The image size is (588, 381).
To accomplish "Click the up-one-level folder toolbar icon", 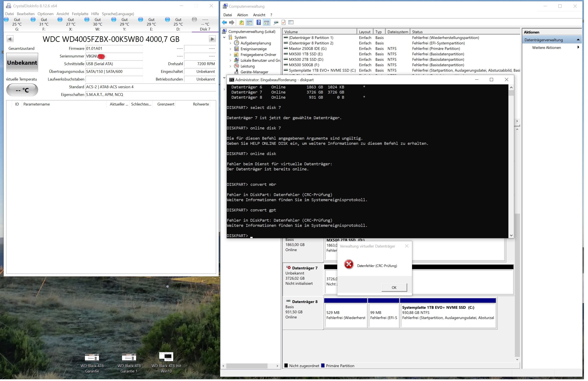I will [x=241, y=22].
